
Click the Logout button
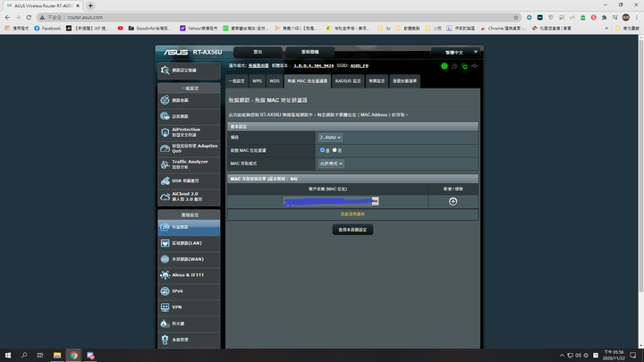[258, 52]
